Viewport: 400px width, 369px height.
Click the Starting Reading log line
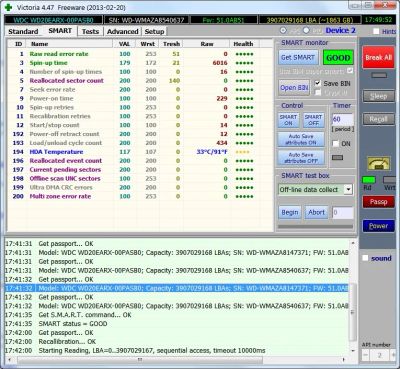[177, 351]
